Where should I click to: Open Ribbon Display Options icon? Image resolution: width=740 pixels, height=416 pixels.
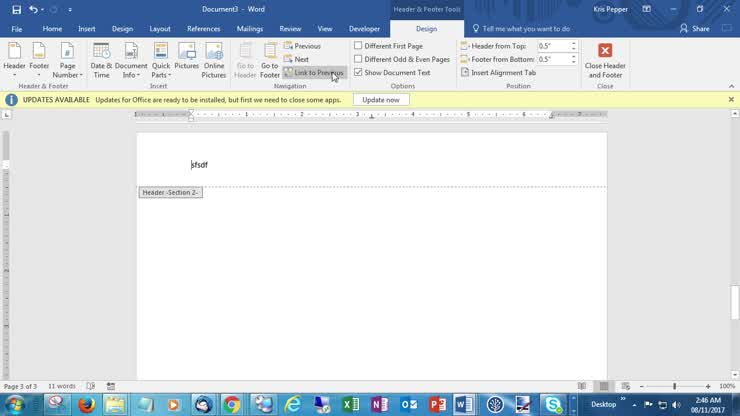coord(647,9)
